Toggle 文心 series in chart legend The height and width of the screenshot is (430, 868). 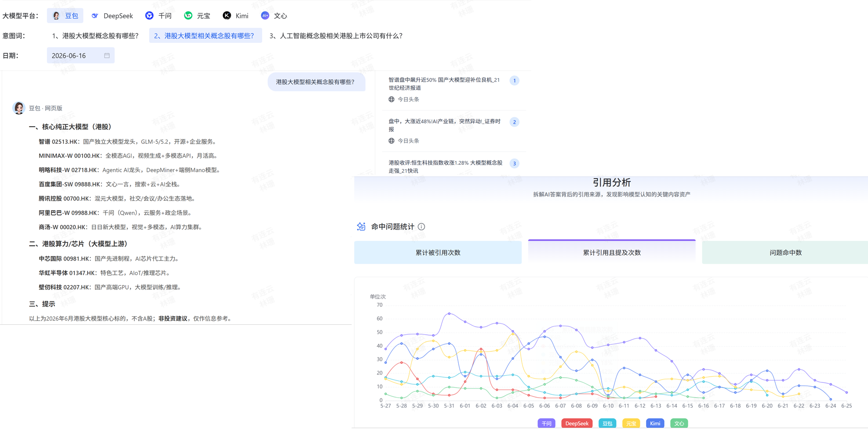tap(679, 423)
